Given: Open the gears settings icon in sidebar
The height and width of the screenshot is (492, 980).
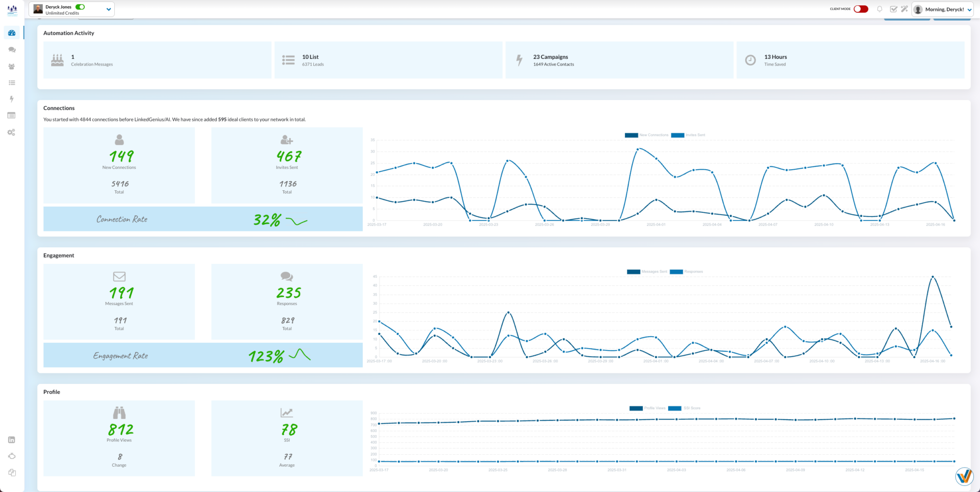Looking at the screenshot, I should [x=12, y=132].
